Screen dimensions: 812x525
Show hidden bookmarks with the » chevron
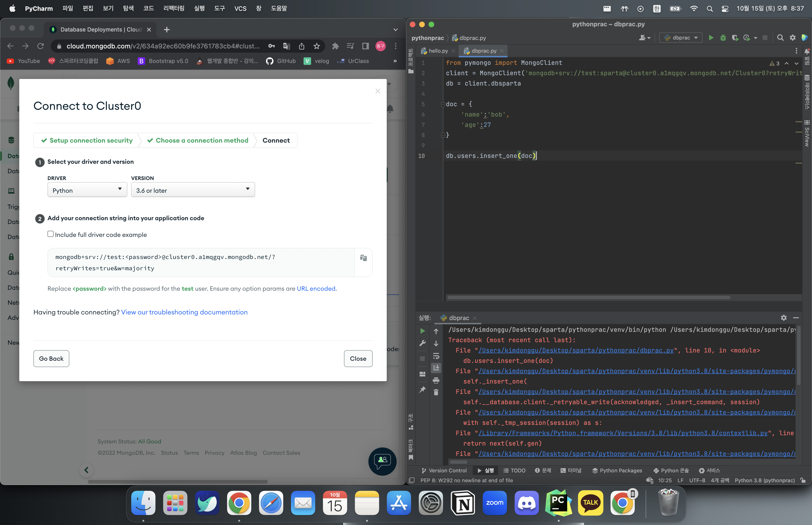pos(395,61)
